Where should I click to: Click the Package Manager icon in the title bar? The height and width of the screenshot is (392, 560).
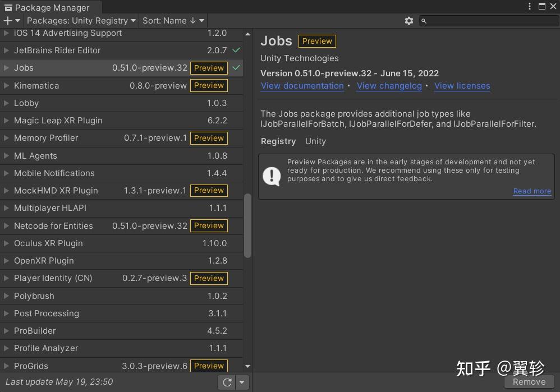pos(7,7)
